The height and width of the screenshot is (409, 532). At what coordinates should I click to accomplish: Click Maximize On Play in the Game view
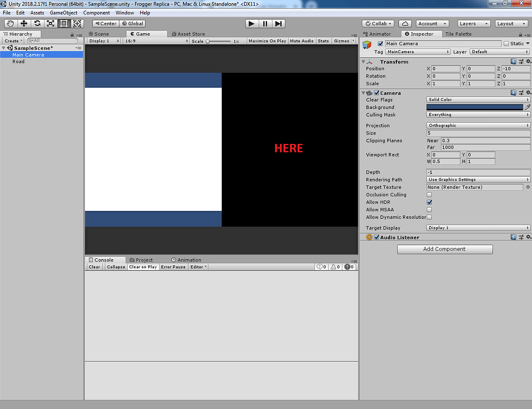tap(267, 41)
